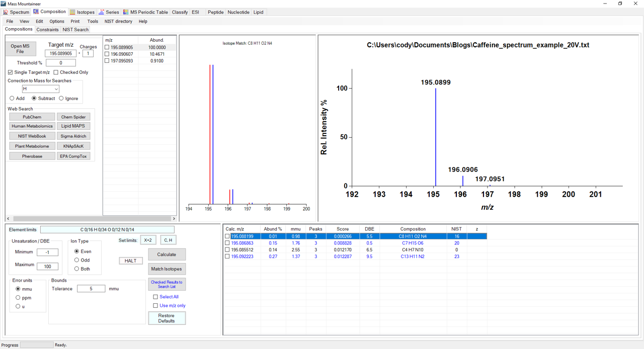This screenshot has height=349, width=644.
Task: Stop calculation with HALT button
Action: coord(131,260)
